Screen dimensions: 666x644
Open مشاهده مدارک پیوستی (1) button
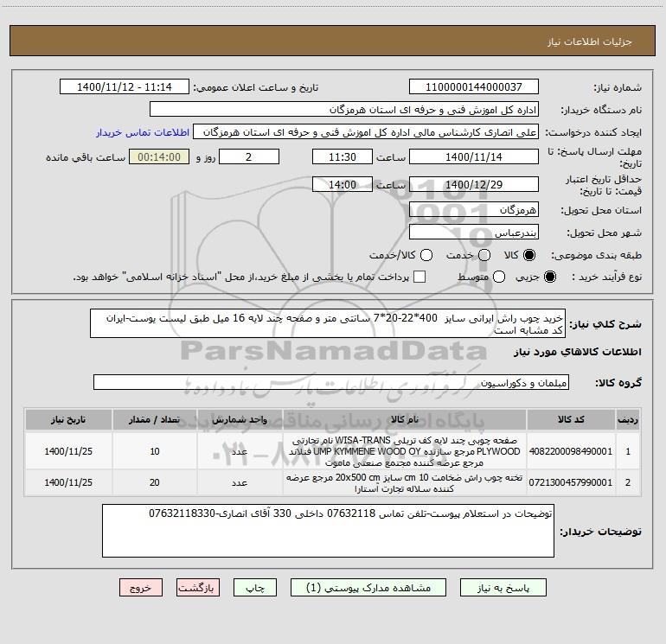click(368, 588)
